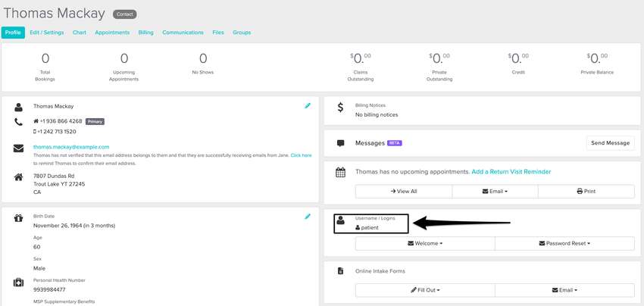Open the Password Reset dropdown
The width and height of the screenshot is (644, 306).
pos(564,244)
